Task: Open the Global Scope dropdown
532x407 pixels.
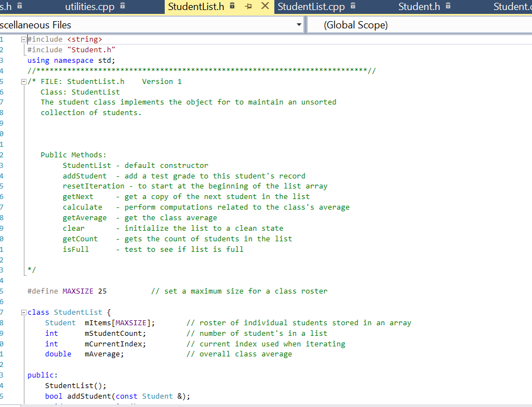Action: point(420,24)
